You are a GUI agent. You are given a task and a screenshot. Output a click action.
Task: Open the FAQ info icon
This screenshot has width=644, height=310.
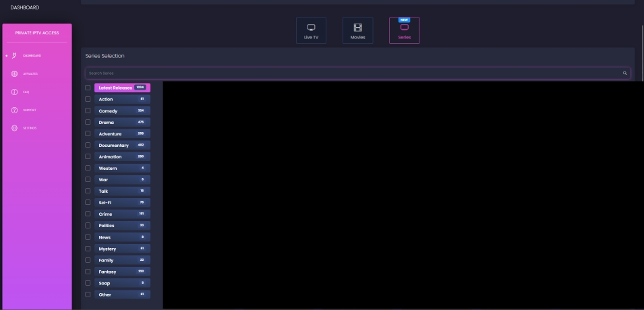tap(14, 92)
